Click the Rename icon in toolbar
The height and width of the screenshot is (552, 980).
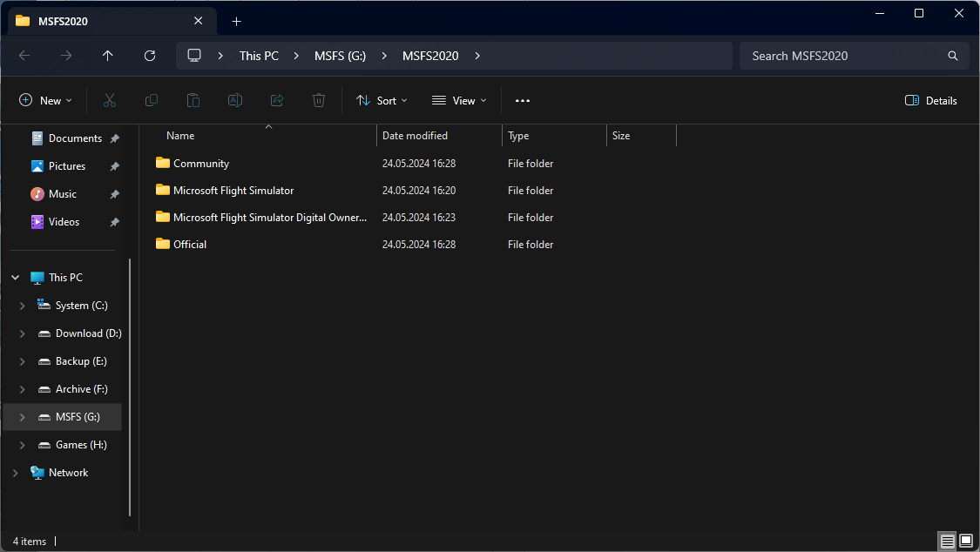(235, 101)
